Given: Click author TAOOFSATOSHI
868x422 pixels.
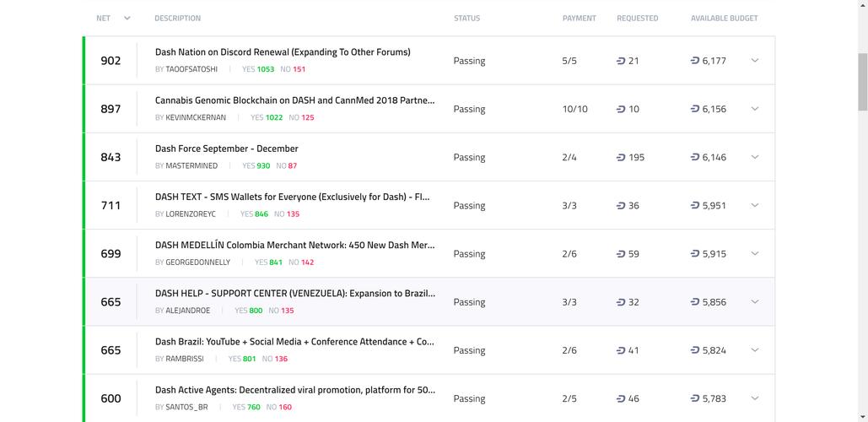Looking at the screenshot, I should [191, 69].
